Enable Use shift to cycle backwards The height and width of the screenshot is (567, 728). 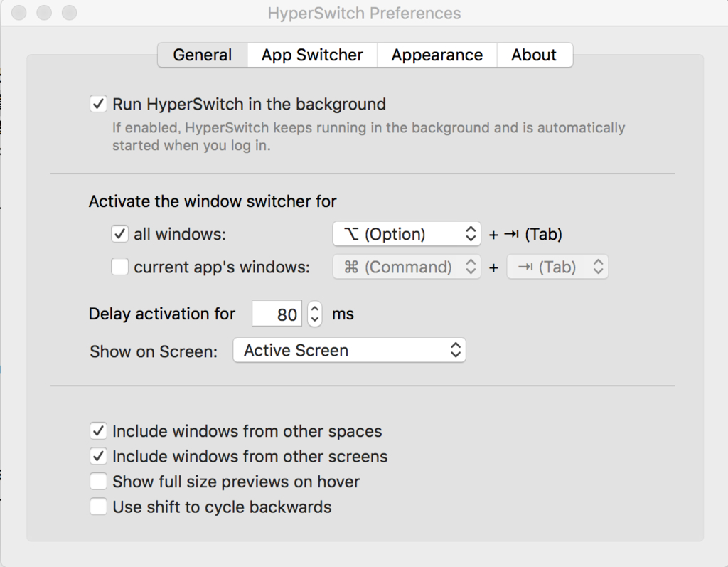[x=98, y=507]
